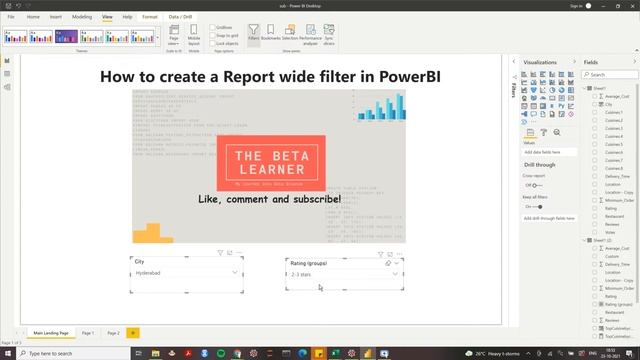Click the Windows taskbar search box
Screen dimensions: 640x360
pos(73,353)
